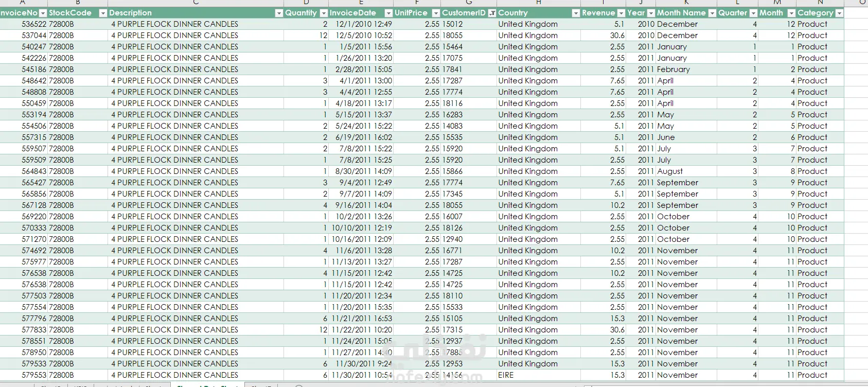Image resolution: width=868 pixels, height=387 pixels.
Task: Open the Year column filter dropdown
Action: click(651, 13)
